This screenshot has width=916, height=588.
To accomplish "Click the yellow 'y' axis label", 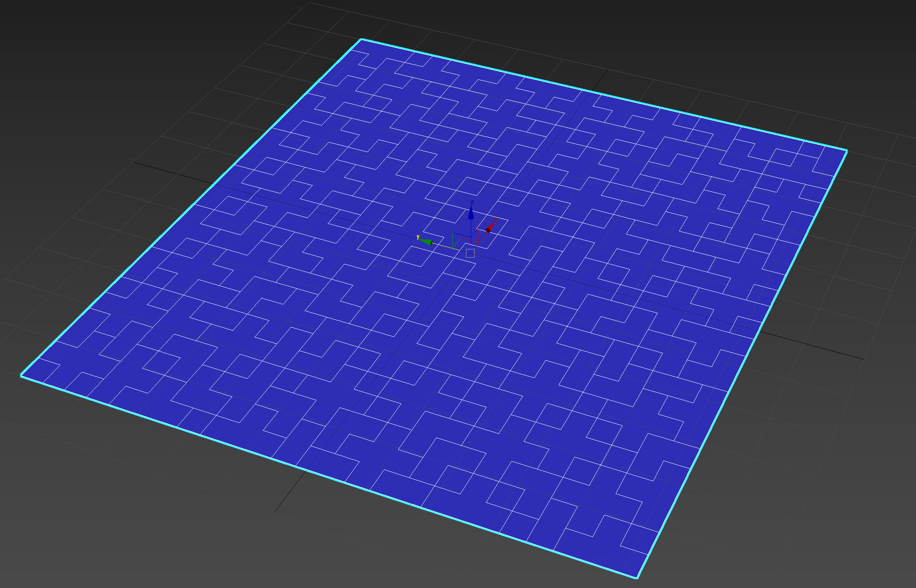I will 418,237.
